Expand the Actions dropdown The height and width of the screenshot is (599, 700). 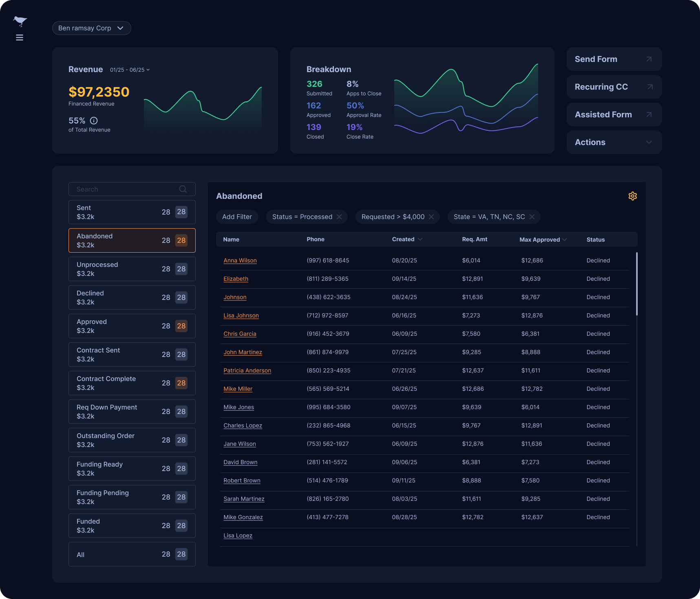pyautogui.click(x=614, y=142)
